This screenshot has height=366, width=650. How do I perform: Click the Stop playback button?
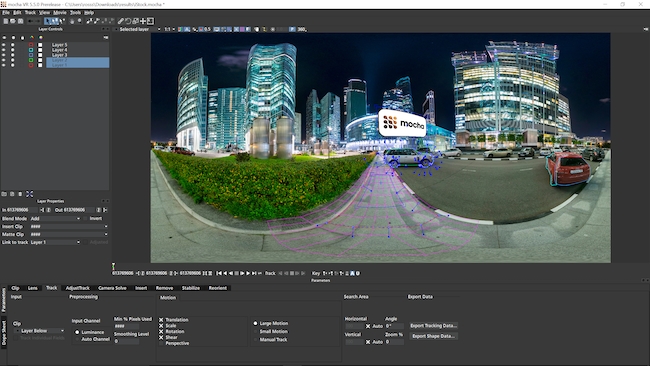pos(237,273)
